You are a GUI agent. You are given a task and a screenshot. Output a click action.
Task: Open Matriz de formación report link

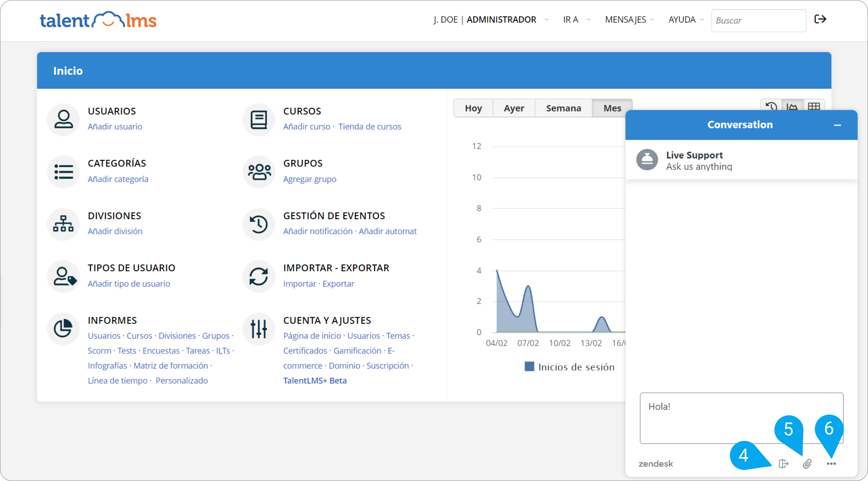(171, 366)
